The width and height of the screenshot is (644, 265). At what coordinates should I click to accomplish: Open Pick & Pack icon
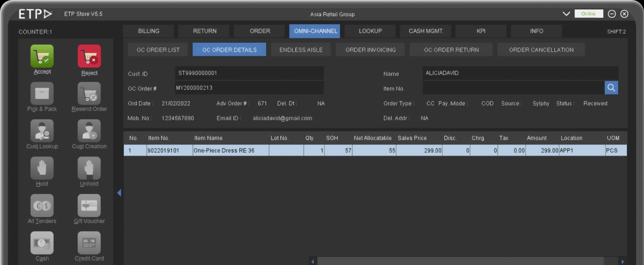(x=42, y=93)
